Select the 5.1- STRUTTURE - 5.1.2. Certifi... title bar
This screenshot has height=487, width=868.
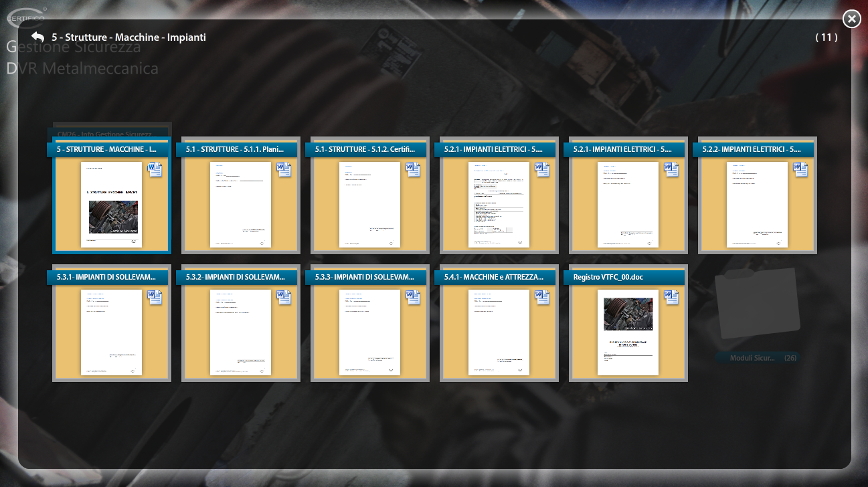coord(368,149)
